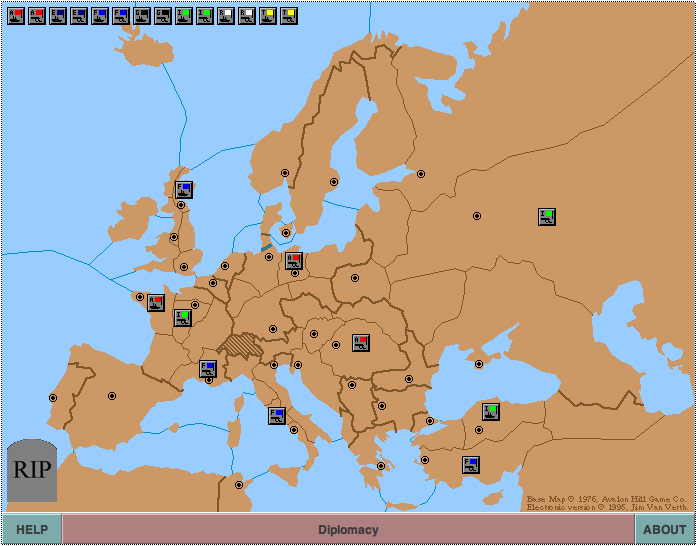Pick the Austrian fleet piece from the palette

coord(16,16)
